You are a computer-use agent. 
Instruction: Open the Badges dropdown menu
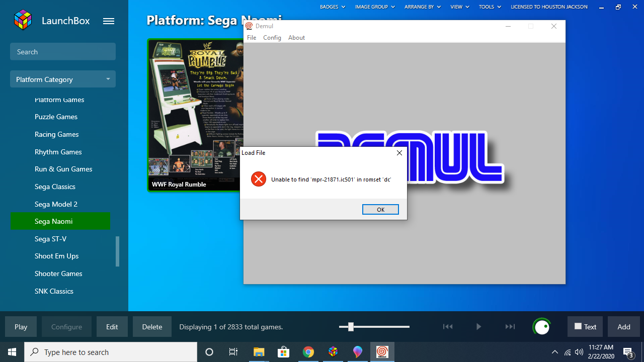pos(333,7)
